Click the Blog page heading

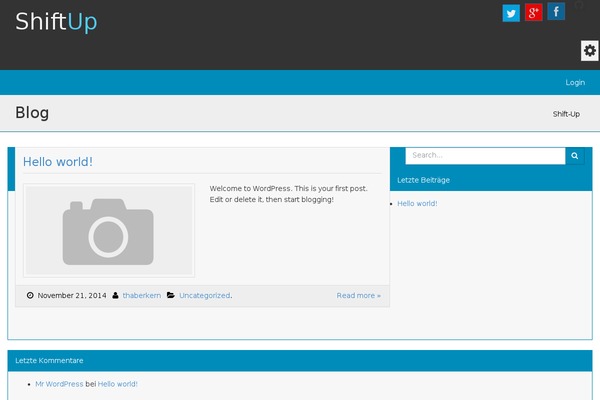32,113
